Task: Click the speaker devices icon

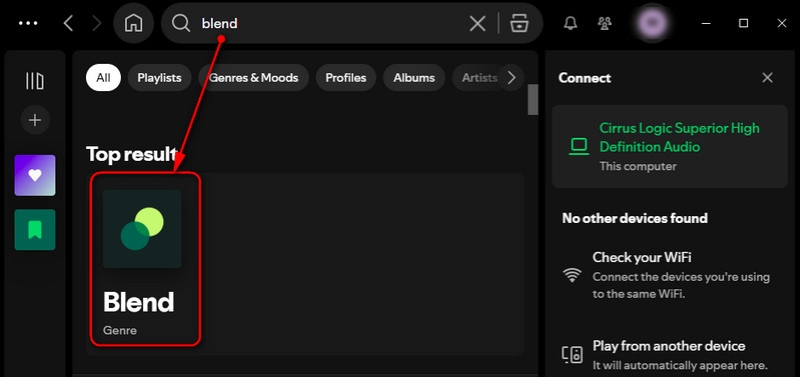Action: [572, 355]
